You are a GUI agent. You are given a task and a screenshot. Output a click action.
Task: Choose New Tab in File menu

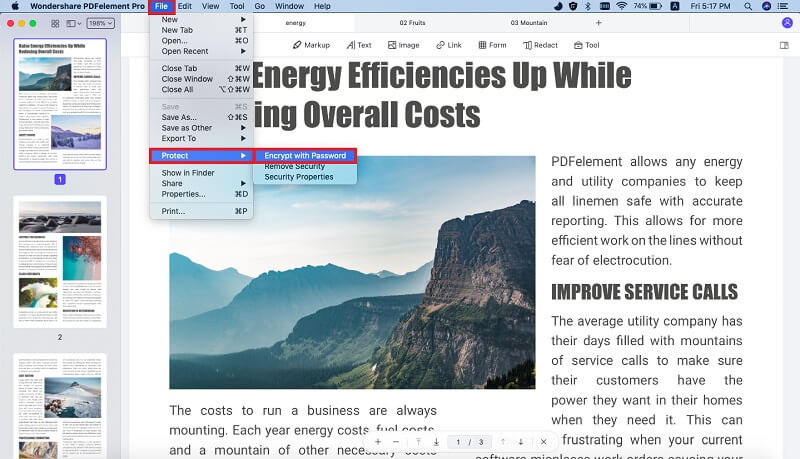coord(202,30)
